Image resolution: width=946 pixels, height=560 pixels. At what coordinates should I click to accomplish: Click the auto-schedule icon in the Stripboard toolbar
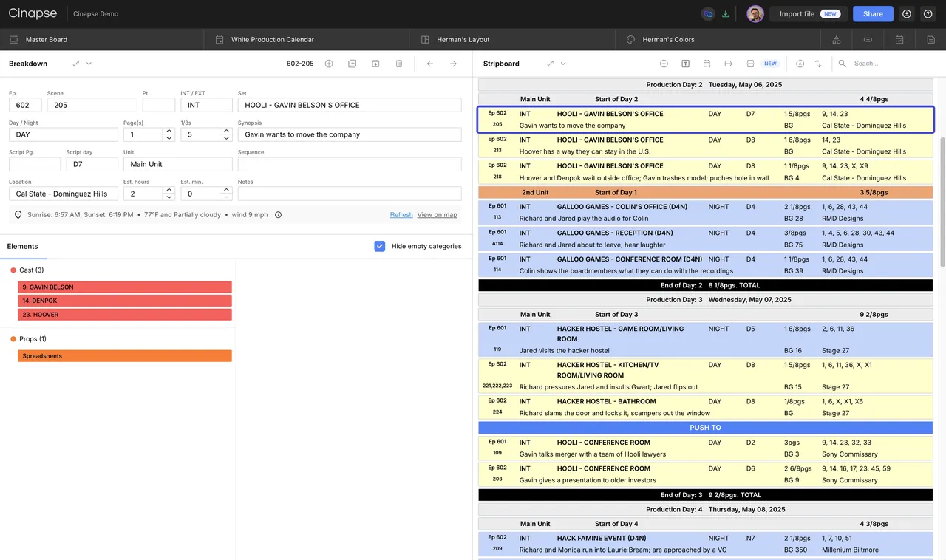pos(800,64)
